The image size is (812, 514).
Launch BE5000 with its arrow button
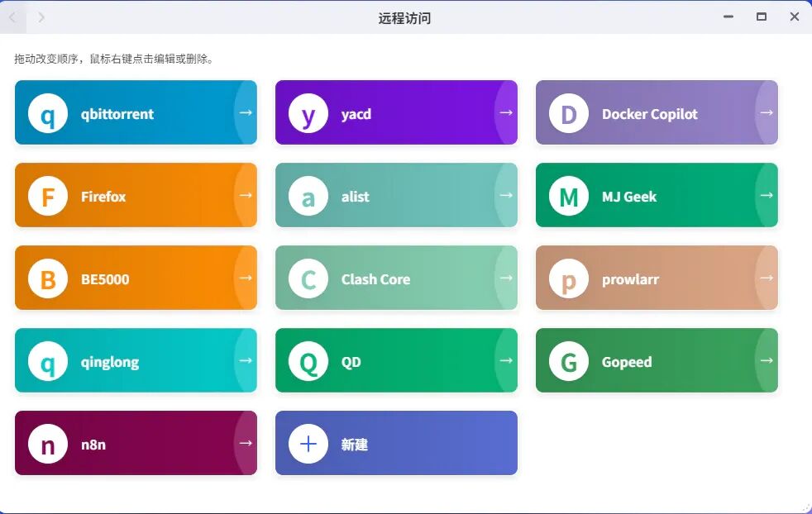point(246,278)
